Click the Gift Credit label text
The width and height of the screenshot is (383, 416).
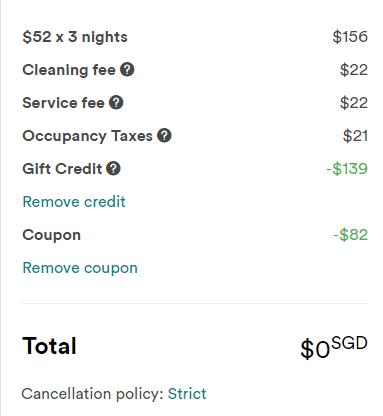(x=62, y=169)
